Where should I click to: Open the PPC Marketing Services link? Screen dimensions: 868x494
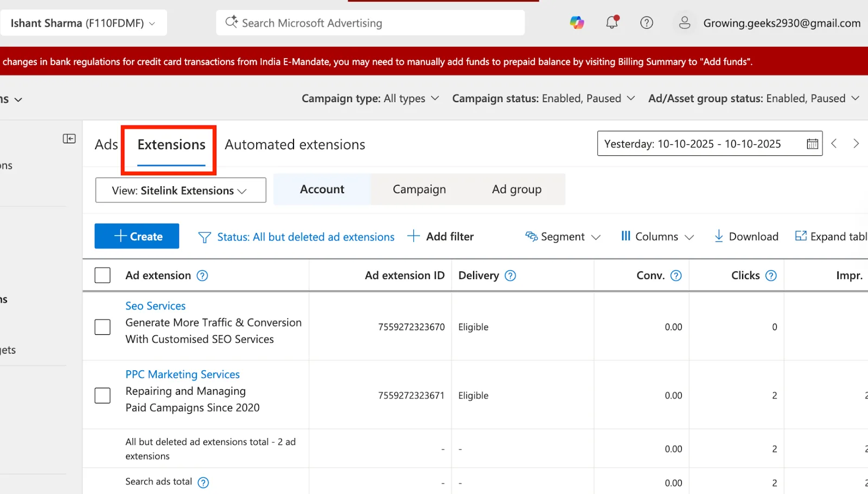tap(183, 374)
